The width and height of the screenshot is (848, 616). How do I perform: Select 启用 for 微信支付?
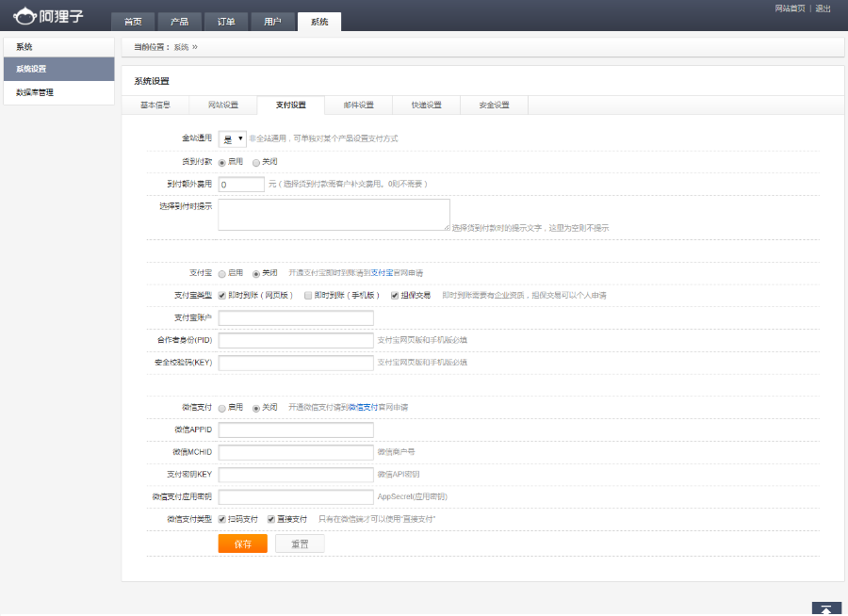coord(221,408)
